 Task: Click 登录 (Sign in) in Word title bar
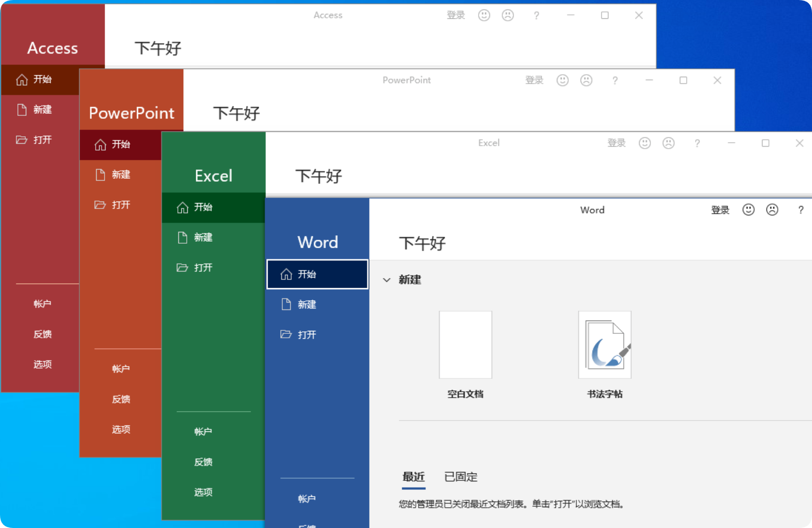click(720, 210)
